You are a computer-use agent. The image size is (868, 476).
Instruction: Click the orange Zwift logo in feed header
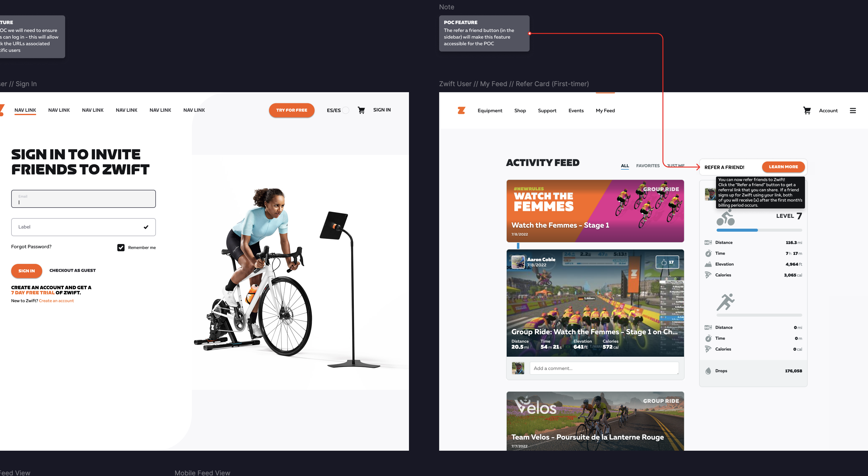click(x=461, y=111)
